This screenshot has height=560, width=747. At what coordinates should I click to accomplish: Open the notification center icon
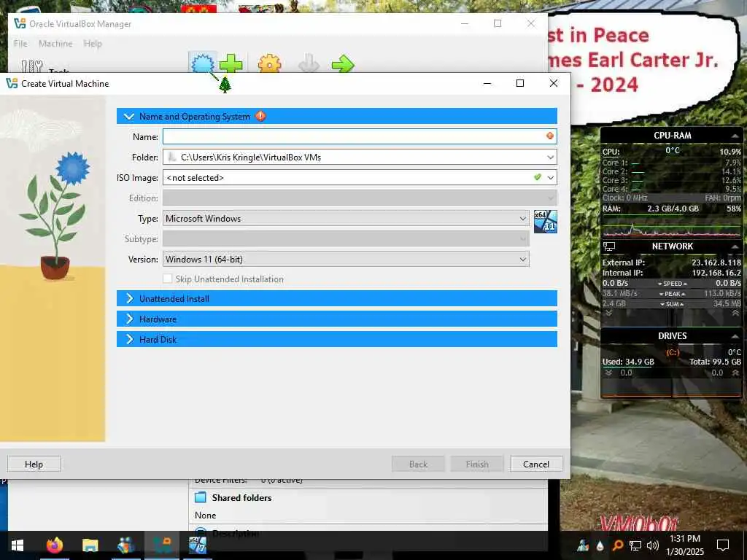(x=723, y=545)
